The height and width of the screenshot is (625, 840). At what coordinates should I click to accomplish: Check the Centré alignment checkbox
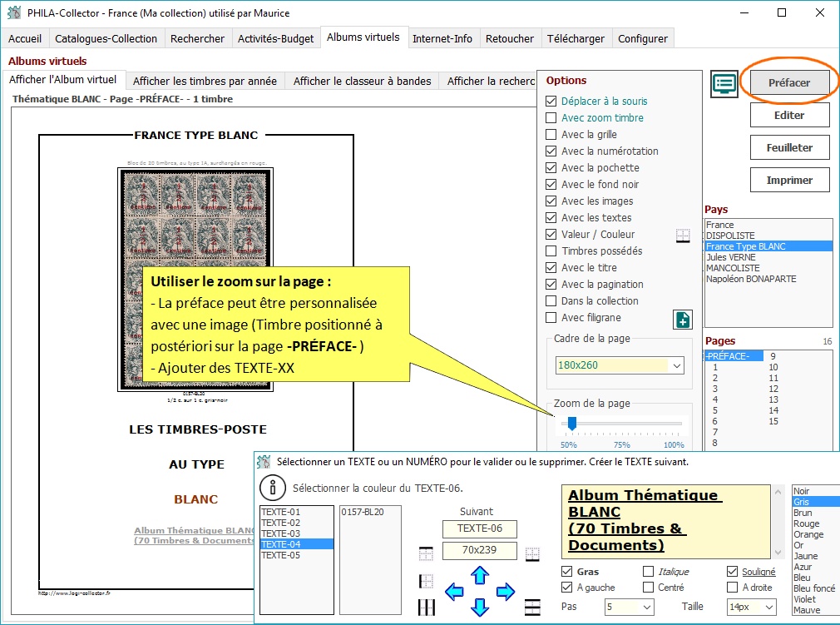click(x=648, y=588)
